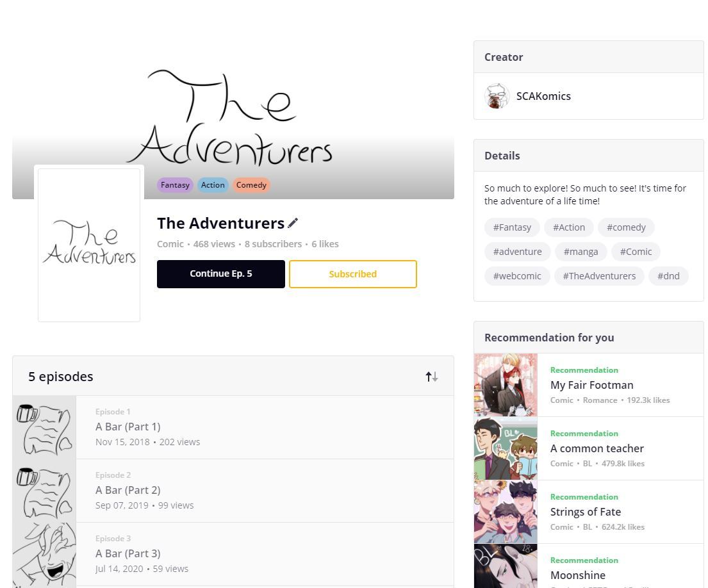Toggle the Subscribed button
Image resolution: width=708 pixels, height=588 pixels.
[x=352, y=274]
